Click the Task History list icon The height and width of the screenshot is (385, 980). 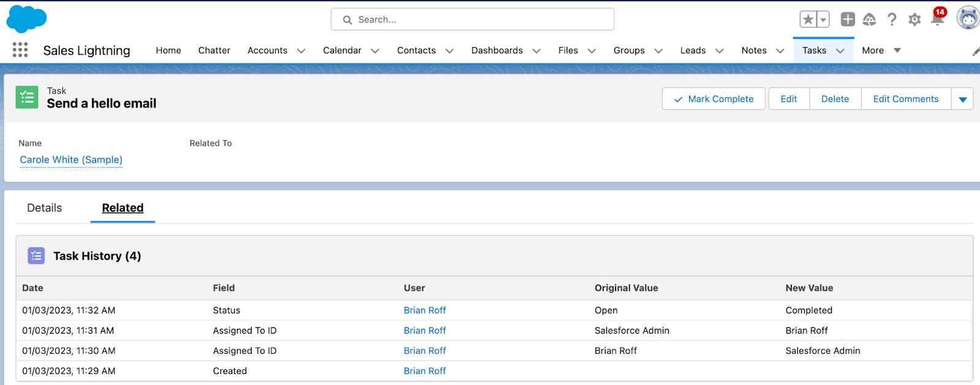coord(36,256)
